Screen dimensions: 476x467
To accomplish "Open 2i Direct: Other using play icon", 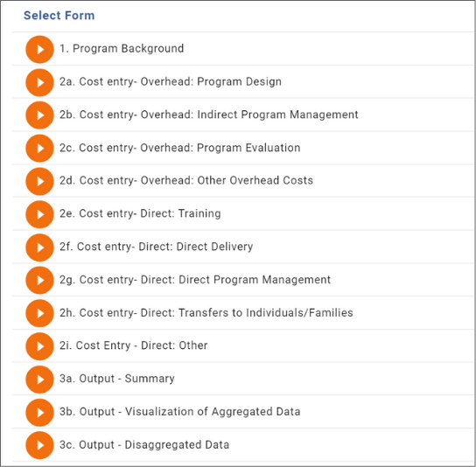I will click(x=39, y=346).
